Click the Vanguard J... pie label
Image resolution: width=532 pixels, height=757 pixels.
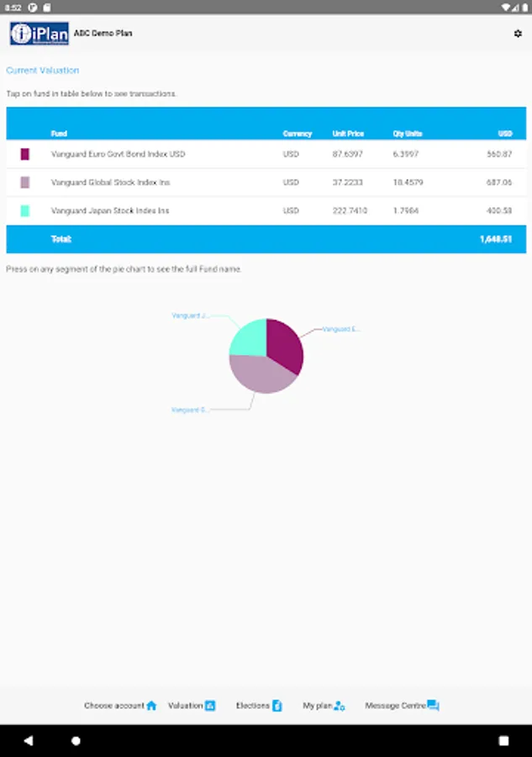click(x=190, y=315)
